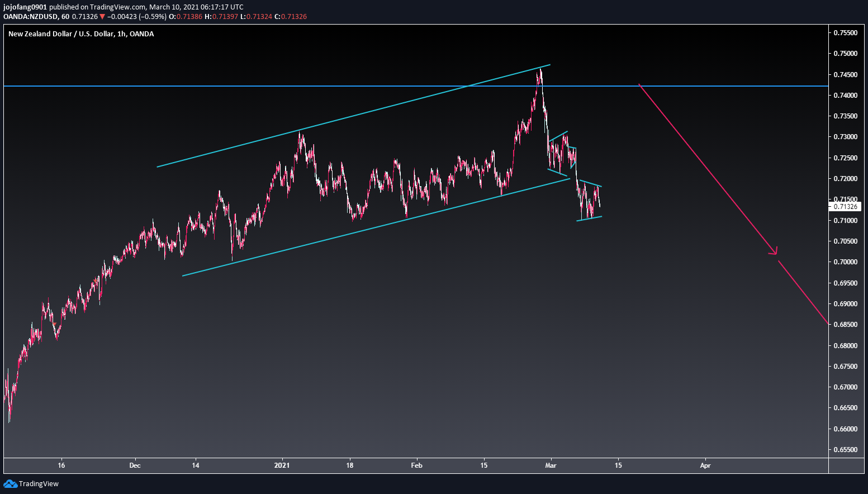Click the TradingView wordmark beside the logo

tap(39, 484)
